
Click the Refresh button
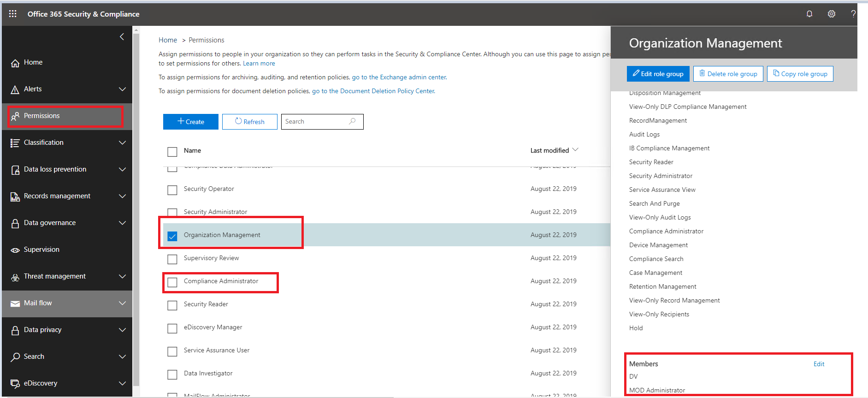click(x=250, y=122)
